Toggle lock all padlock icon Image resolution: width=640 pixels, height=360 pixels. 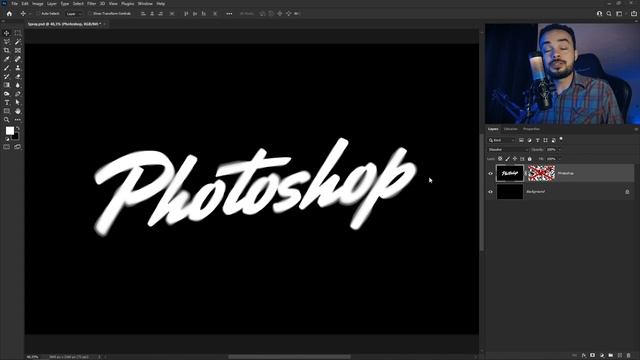point(530,159)
